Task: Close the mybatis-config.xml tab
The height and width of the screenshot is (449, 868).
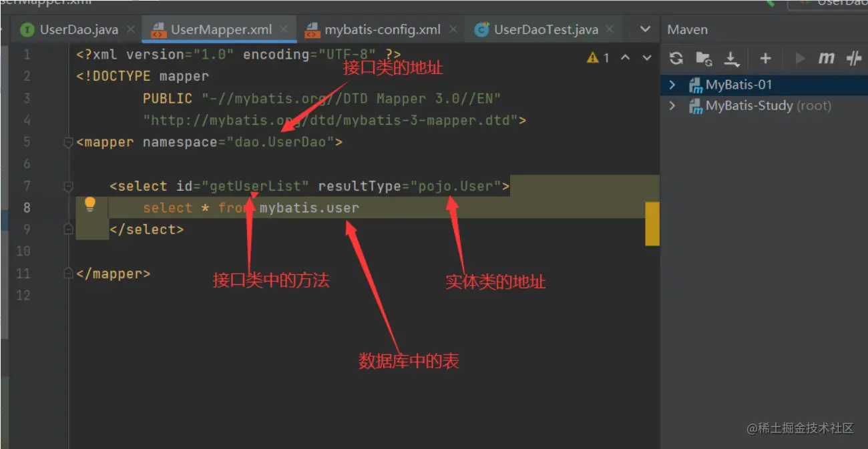Action: pyautogui.click(x=454, y=29)
